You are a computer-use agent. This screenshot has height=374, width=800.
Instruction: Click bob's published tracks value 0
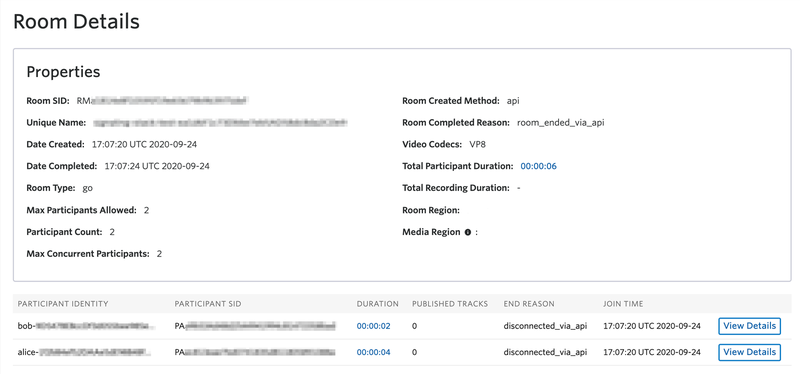click(x=414, y=326)
